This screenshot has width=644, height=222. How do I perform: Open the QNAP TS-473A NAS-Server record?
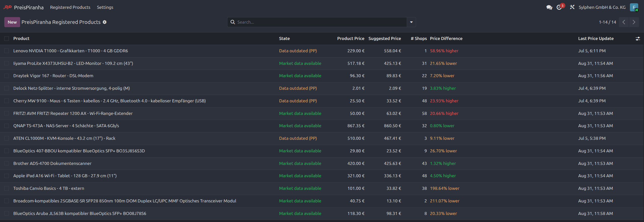coord(66,126)
